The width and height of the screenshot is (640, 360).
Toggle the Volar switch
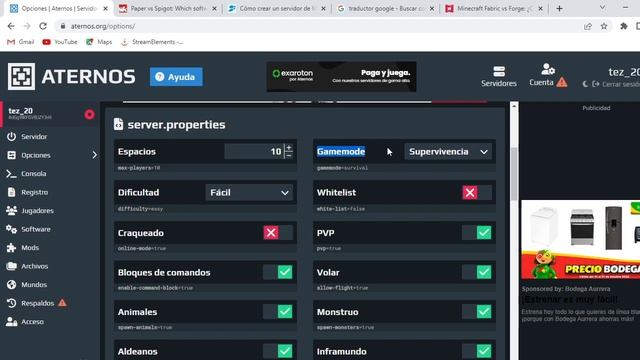[477, 272]
